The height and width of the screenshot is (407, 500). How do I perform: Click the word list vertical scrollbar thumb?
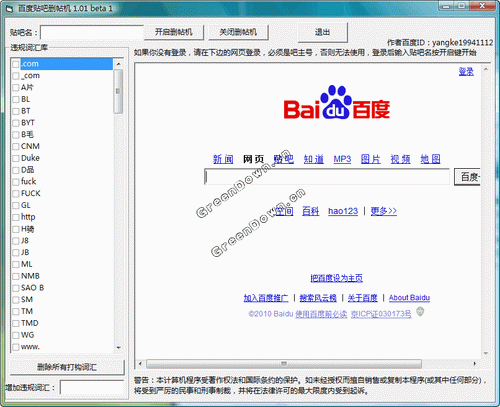point(118,91)
